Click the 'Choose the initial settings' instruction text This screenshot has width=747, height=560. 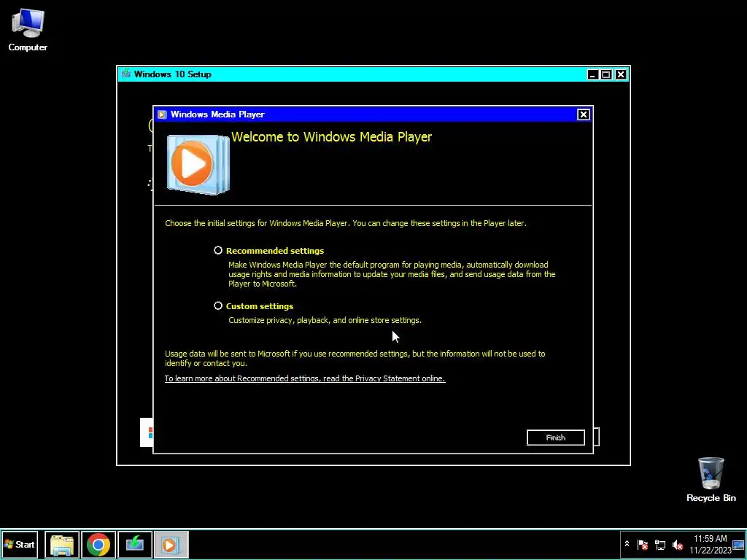tap(346, 223)
